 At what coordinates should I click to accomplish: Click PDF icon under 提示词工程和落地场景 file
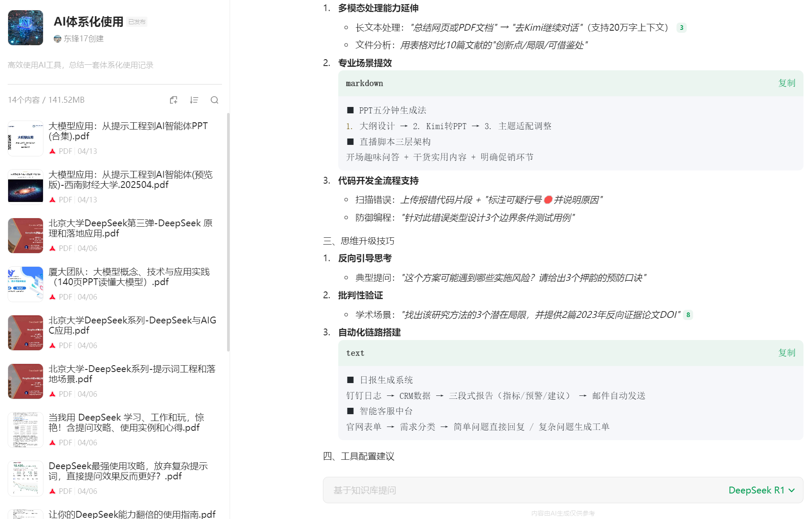(x=52, y=394)
